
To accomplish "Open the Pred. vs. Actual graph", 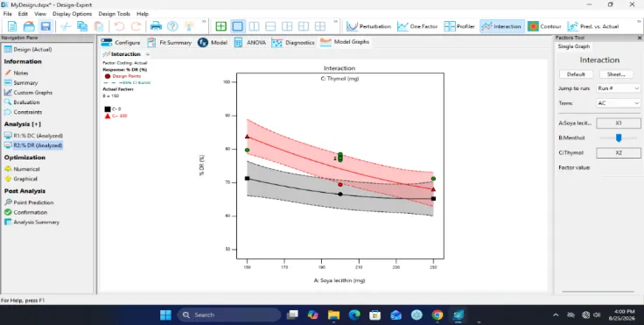I will [x=593, y=26].
